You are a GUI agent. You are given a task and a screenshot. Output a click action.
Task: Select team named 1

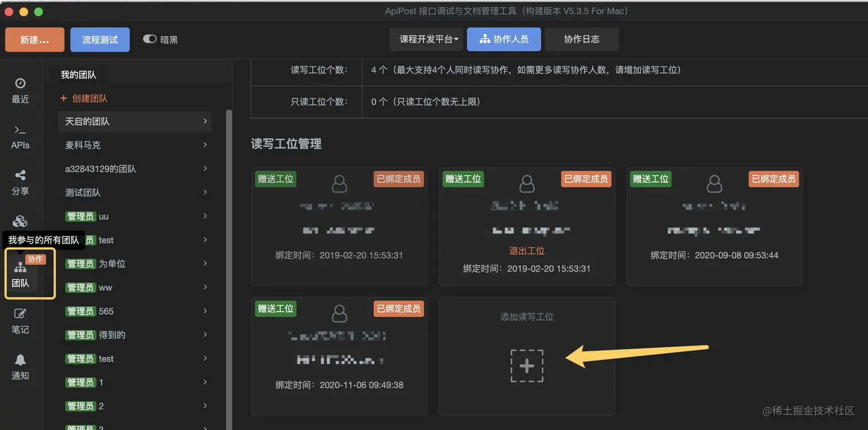click(134, 382)
